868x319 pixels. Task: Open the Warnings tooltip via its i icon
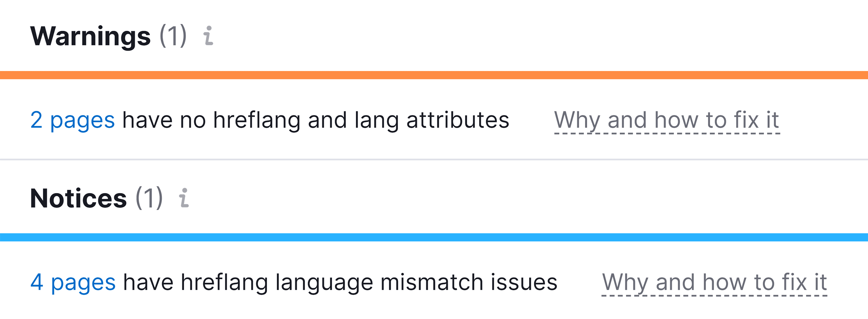[x=208, y=36]
